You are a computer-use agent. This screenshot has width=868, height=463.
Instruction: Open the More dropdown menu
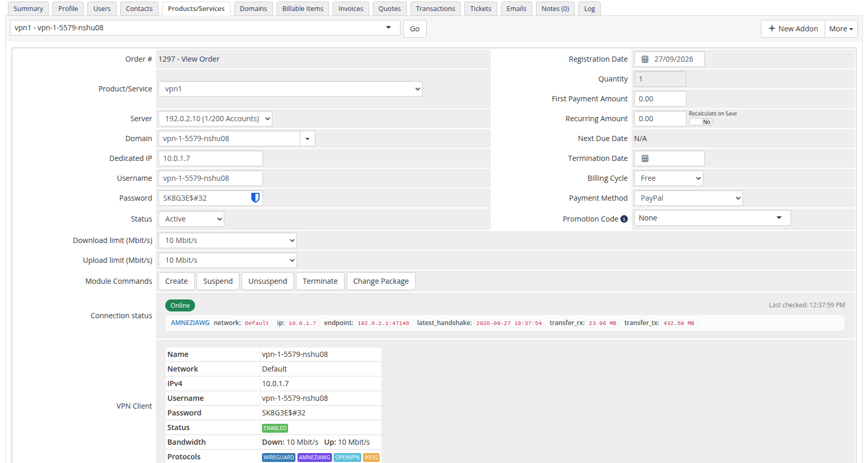(x=841, y=29)
